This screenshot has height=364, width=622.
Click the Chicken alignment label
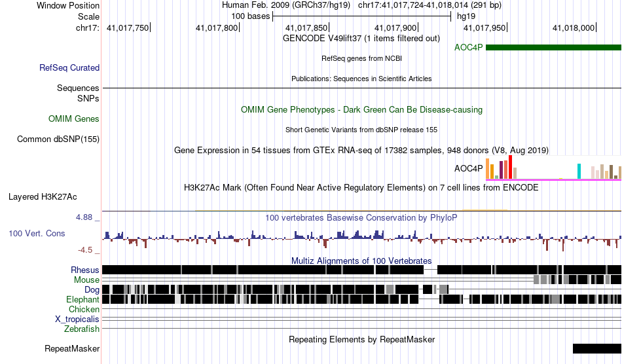pos(84,309)
